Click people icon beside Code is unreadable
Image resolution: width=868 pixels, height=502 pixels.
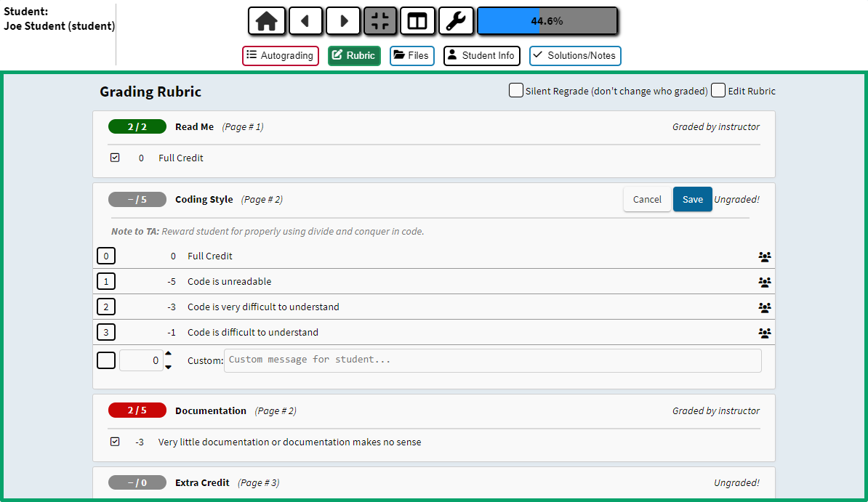(765, 283)
